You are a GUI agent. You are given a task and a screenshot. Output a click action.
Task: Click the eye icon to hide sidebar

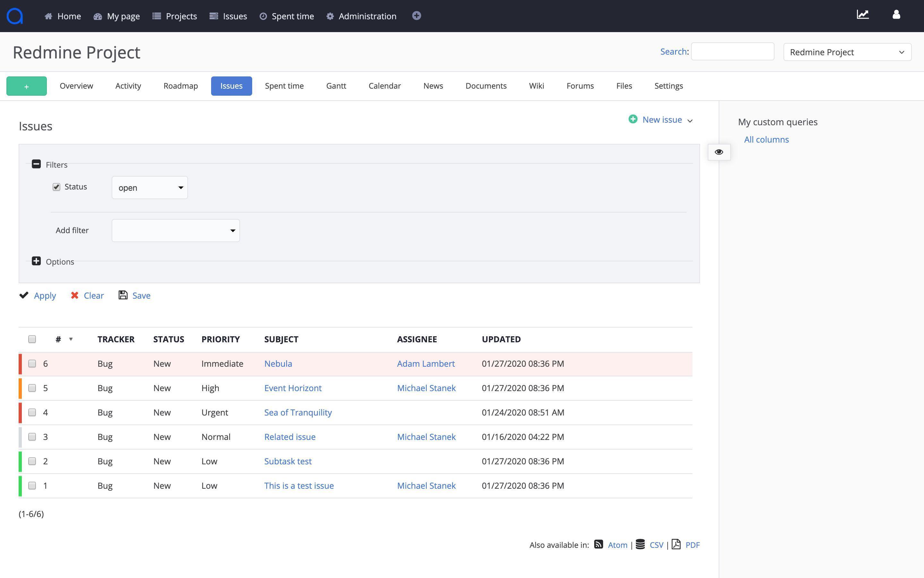pyautogui.click(x=719, y=152)
